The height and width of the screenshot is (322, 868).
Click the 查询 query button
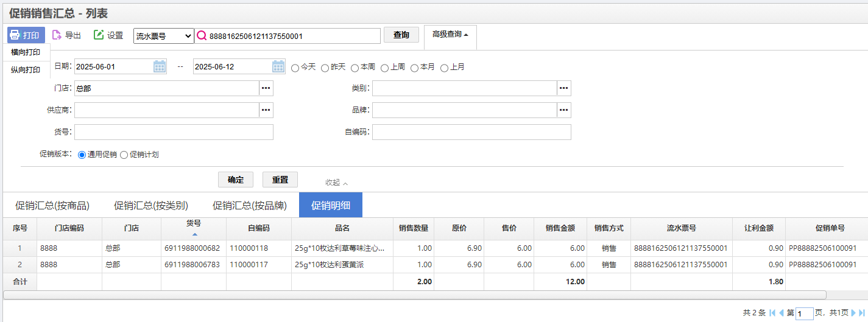(401, 35)
